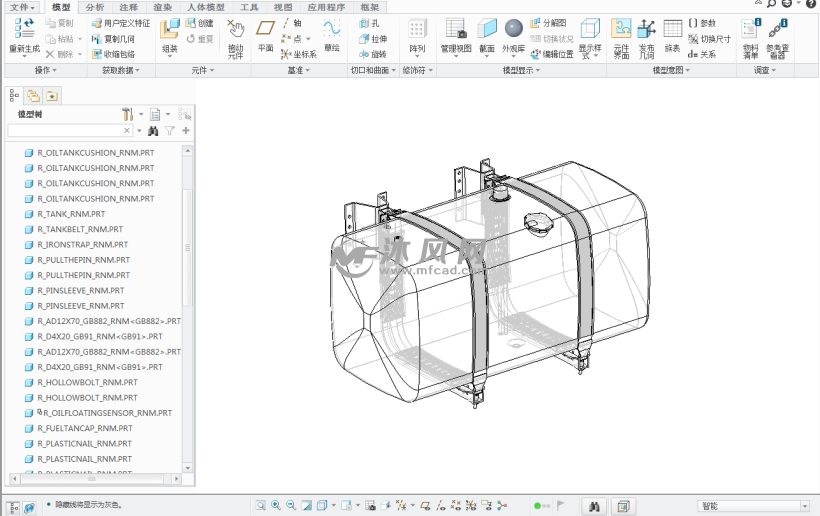820x516 pixels.
Task: Click the Create (创建) component button
Action: pyautogui.click(x=200, y=23)
